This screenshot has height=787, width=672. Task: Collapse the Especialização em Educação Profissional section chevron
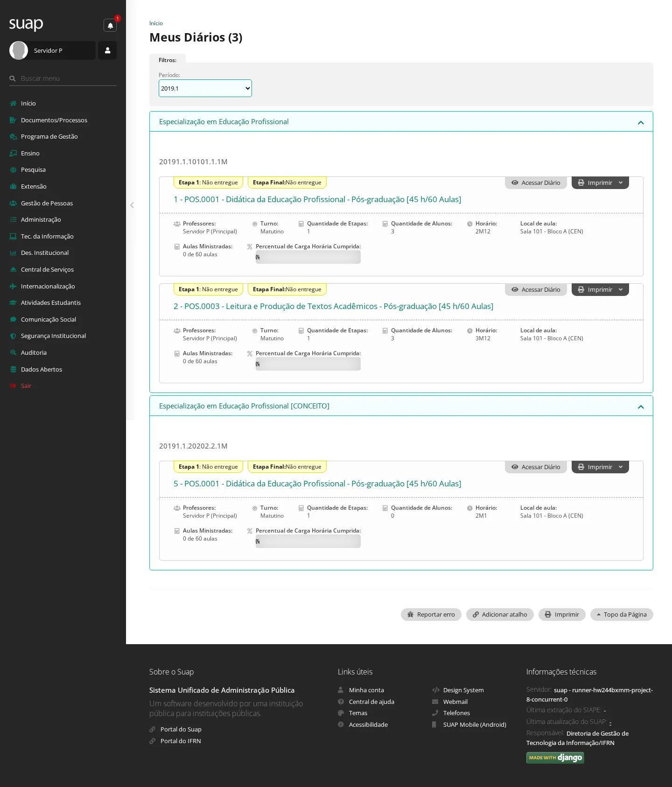pyautogui.click(x=641, y=122)
